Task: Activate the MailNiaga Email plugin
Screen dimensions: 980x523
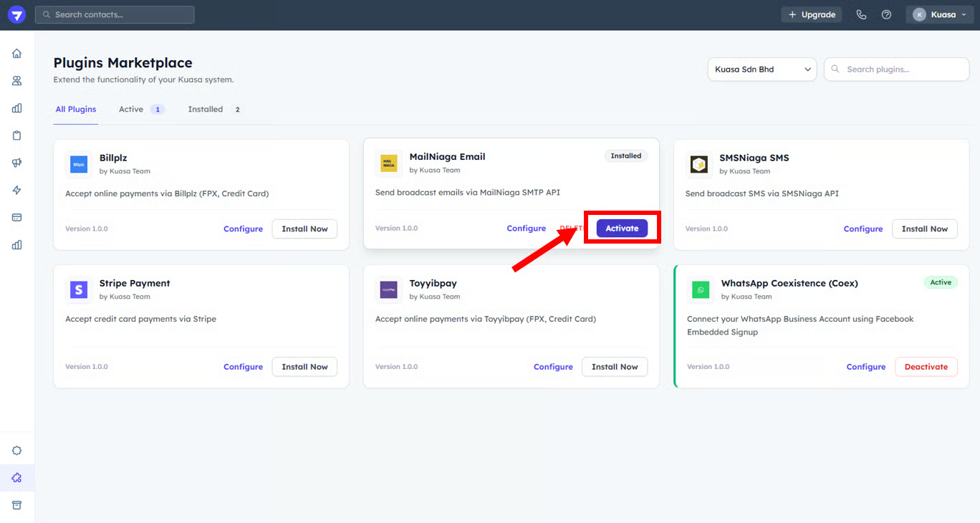Action: 622,229
